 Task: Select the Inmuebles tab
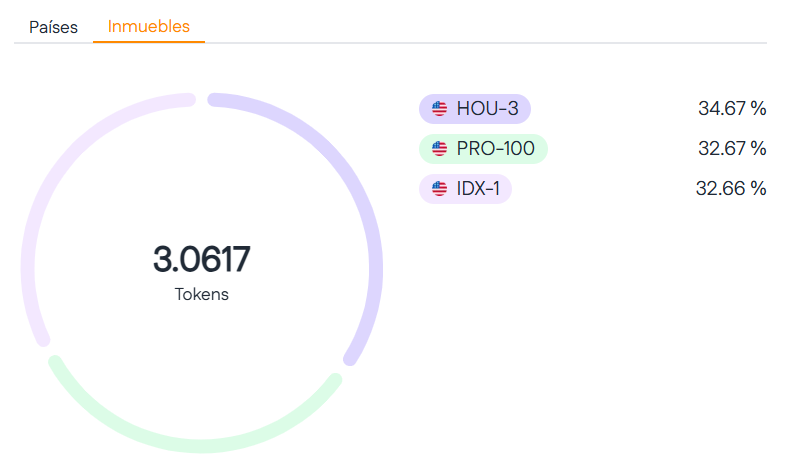point(149,26)
